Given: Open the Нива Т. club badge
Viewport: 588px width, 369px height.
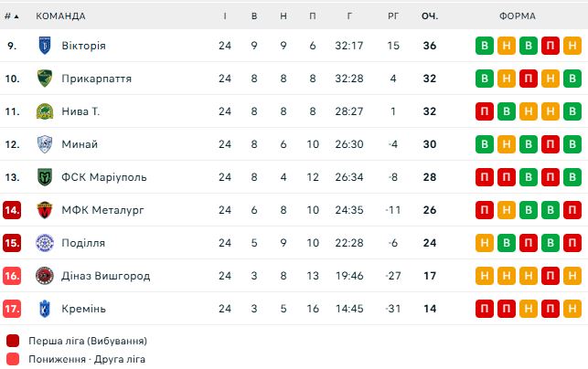Looking at the screenshot, I should click(45, 111).
